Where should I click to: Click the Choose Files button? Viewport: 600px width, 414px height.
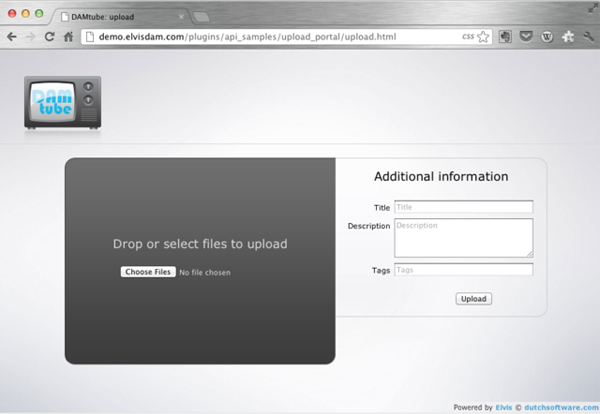tap(148, 272)
